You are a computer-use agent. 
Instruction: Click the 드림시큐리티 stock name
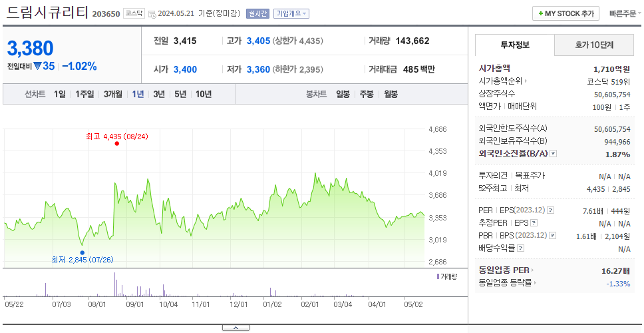click(x=48, y=13)
